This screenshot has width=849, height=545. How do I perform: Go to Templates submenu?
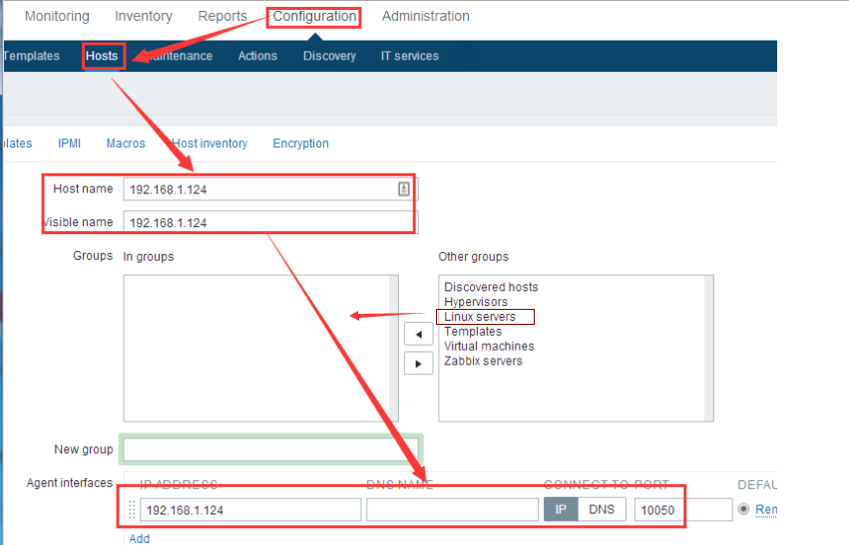point(31,56)
